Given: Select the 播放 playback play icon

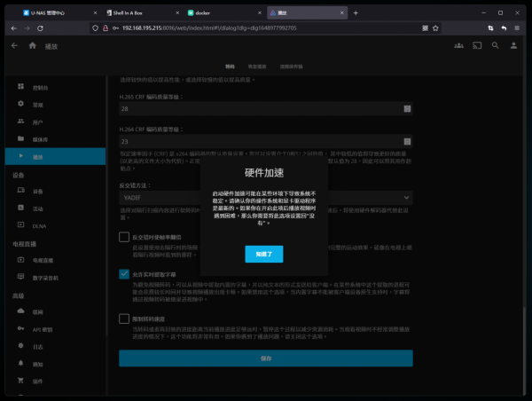Looking at the screenshot, I should click(20, 156).
